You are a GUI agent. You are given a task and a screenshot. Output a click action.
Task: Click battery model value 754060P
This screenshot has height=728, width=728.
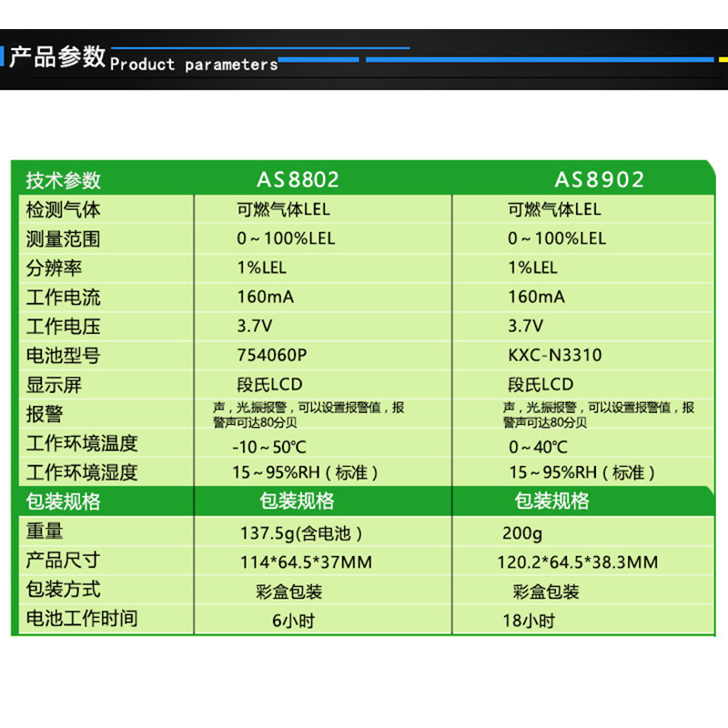[x=271, y=355]
